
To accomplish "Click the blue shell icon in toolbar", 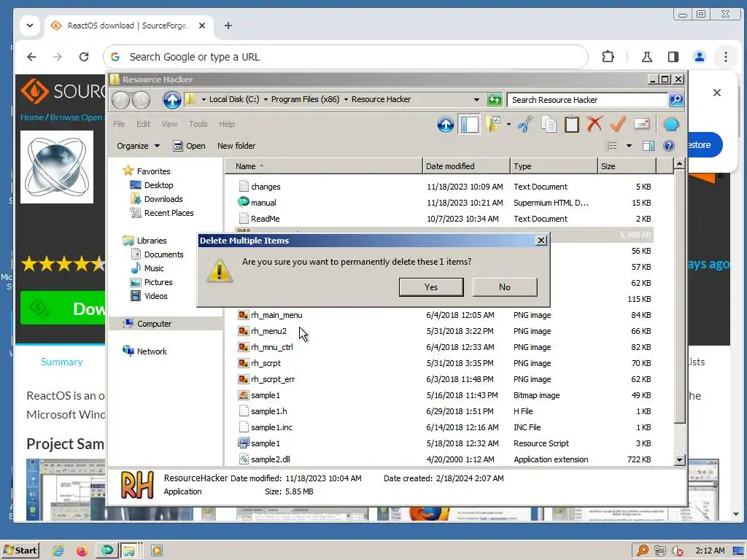I will (671, 125).
